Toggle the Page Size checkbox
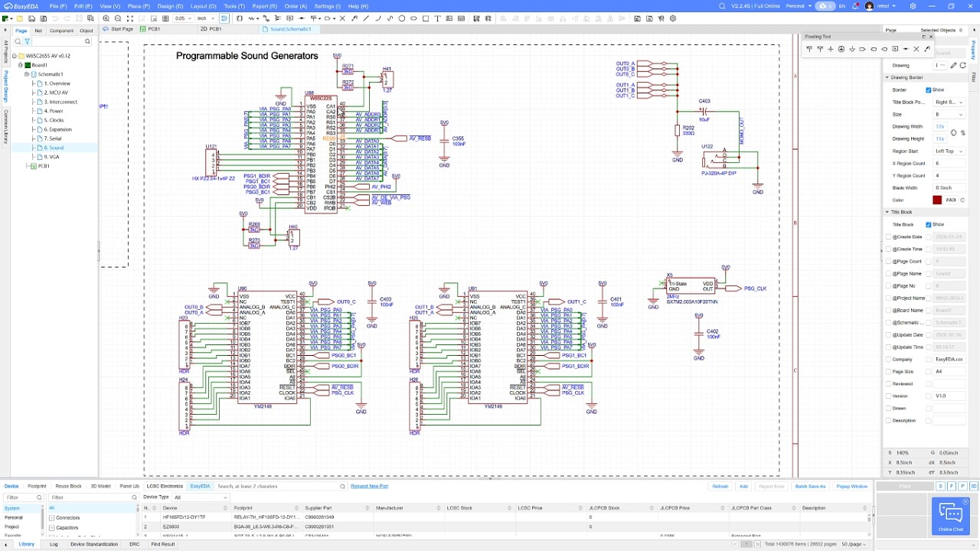Viewport: 980px width, 551px height. pyautogui.click(x=889, y=371)
